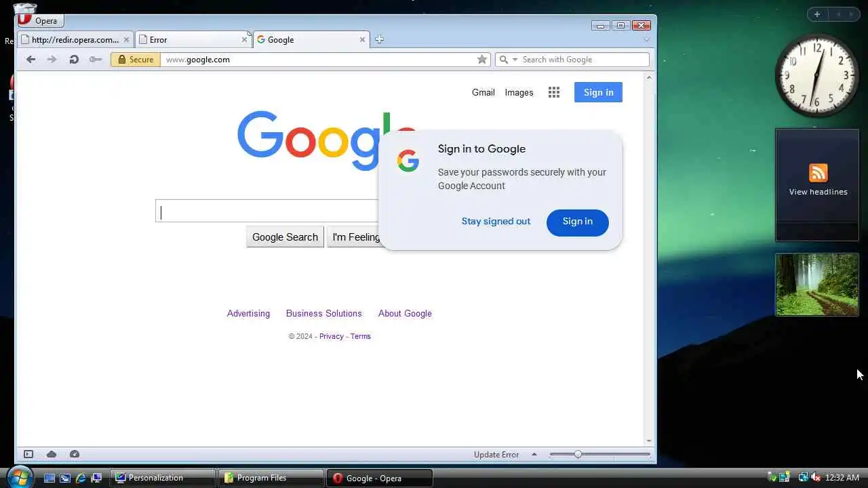Screen dimensions: 868x488
Task: Launch Internet Explorer from Quick Launch
Action: [x=81, y=478]
